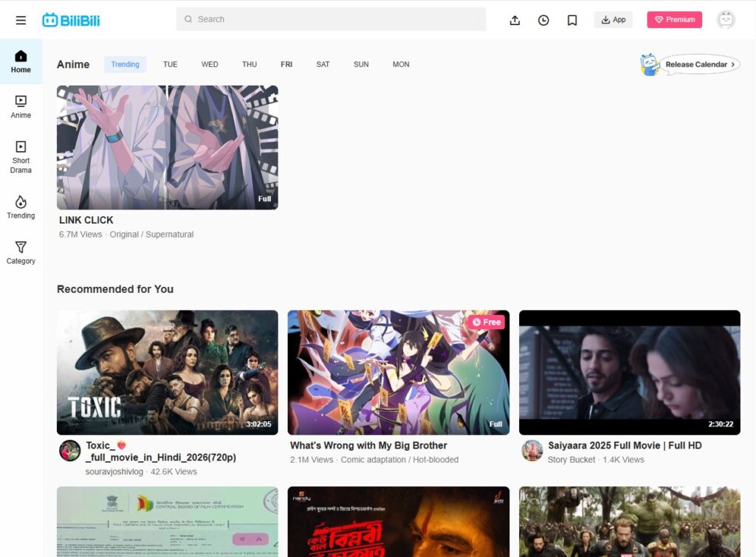This screenshot has width=756, height=557.
Task: Open the Avengers battle scene thumbnail
Action: (629, 522)
